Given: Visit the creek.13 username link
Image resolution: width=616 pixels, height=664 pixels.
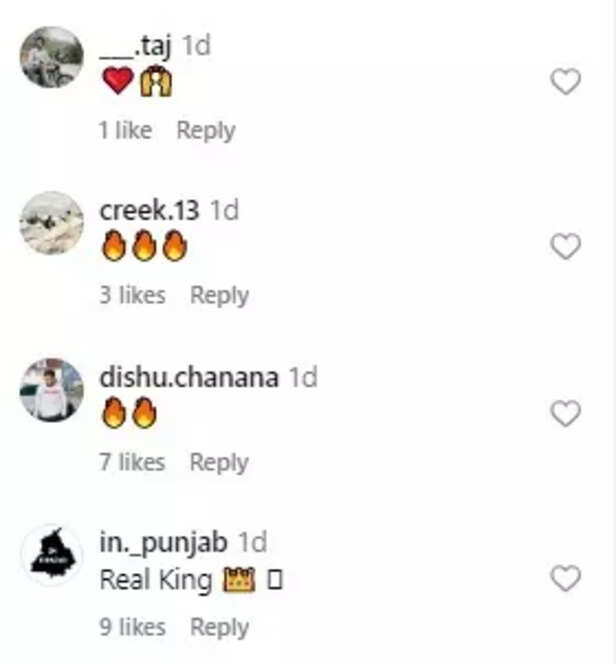Looking at the screenshot, I should [x=150, y=211].
